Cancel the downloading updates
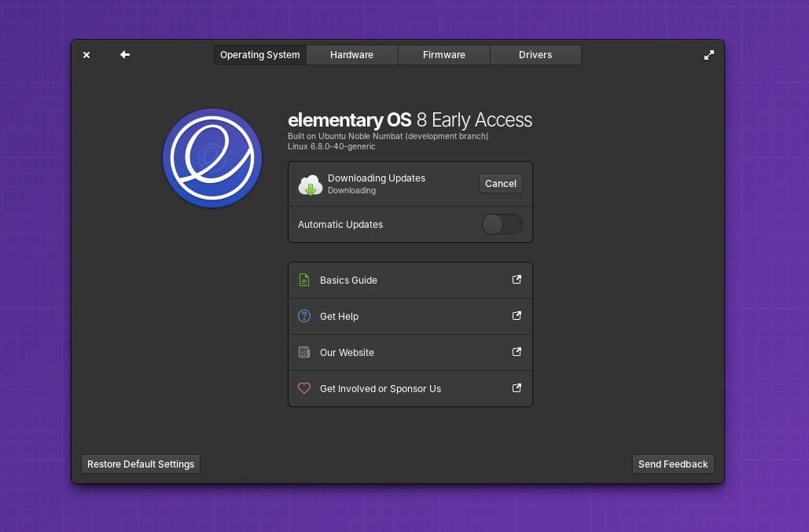The image size is (809, 532). [x=500, y=183]
